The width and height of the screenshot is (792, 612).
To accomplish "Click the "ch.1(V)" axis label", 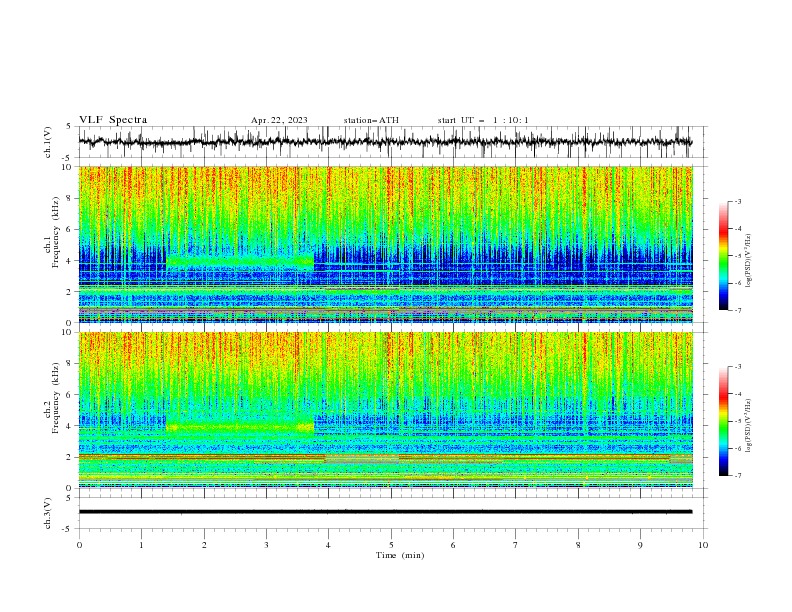I will point(48,142).
